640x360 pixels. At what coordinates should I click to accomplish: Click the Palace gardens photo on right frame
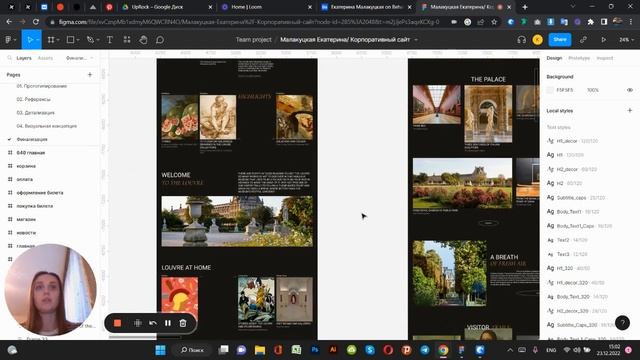point(462,183)
